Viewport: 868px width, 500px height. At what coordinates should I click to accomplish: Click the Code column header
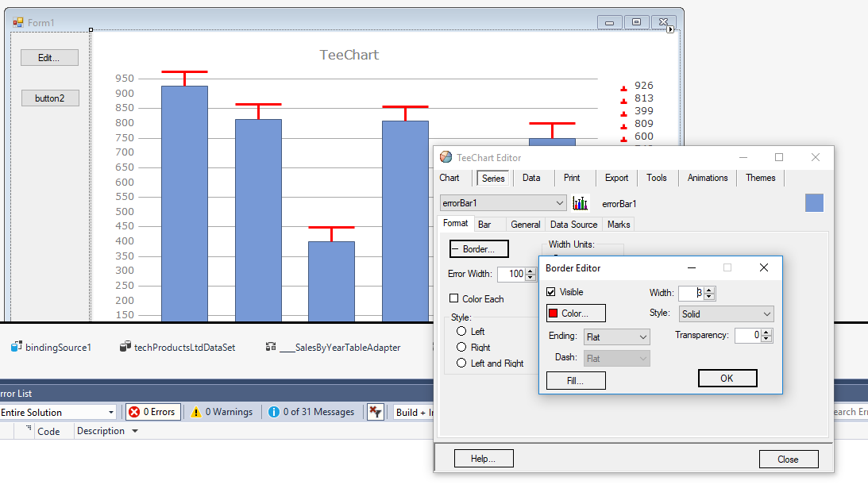48,432
